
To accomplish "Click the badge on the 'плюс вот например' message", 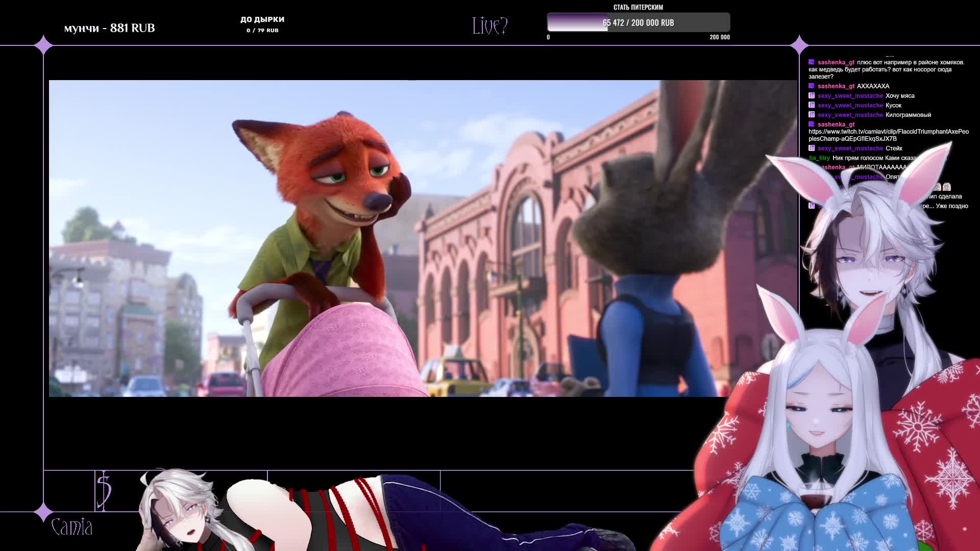I will pos(812,62).
